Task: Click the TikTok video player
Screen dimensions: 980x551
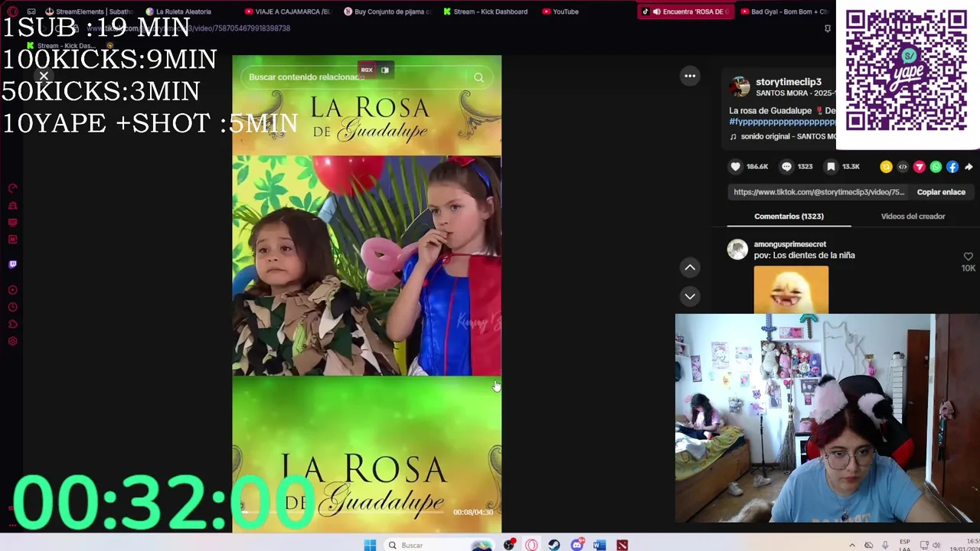Action: click(x=367, y=294)
